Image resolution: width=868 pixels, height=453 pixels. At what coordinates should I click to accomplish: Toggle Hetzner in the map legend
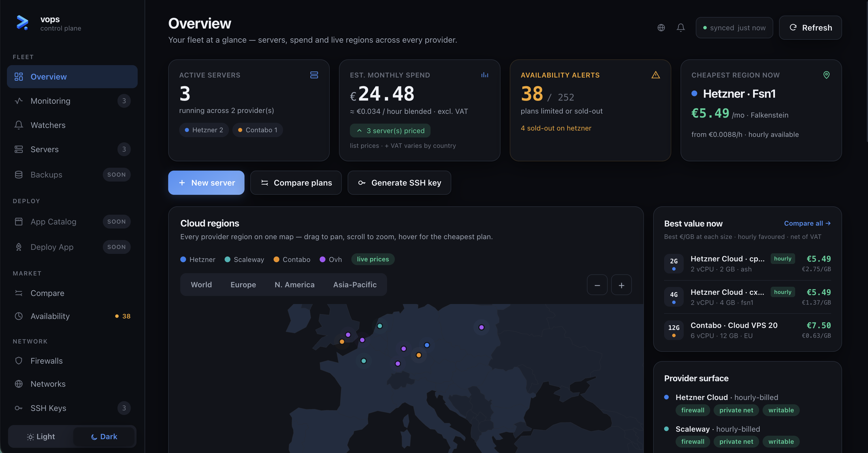198,260
